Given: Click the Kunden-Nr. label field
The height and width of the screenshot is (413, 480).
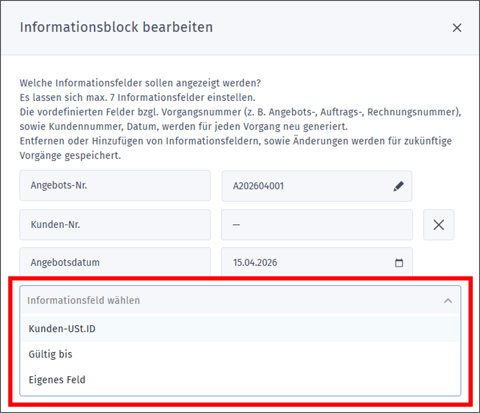Looking at the screenshot, I should click(115, 225).
